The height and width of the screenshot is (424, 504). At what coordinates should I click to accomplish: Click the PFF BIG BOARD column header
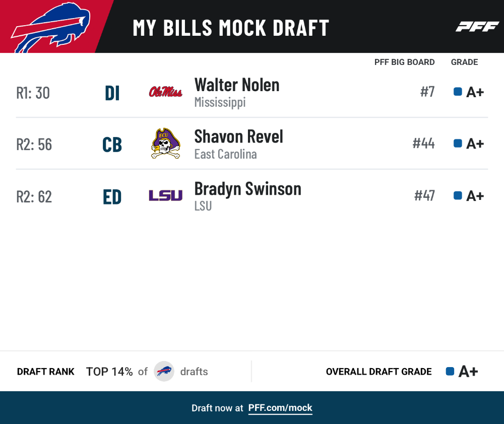(404, 62)
